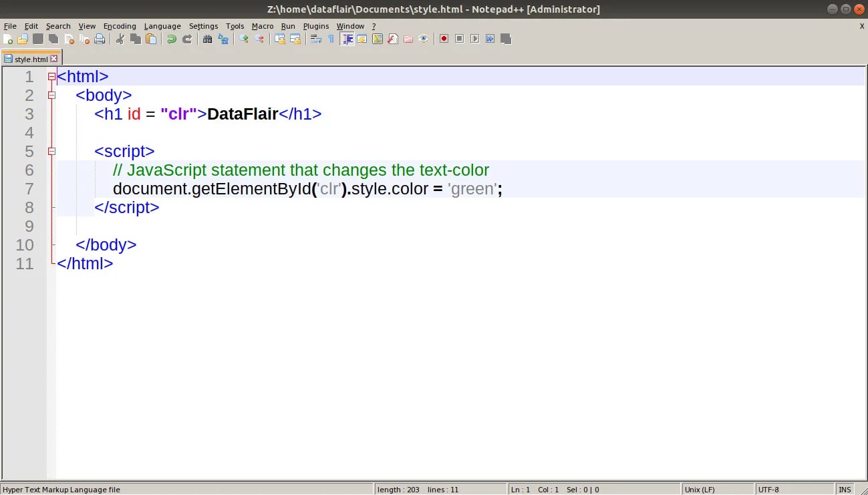Image resolution: width=868 pixels, height=495 pixels.
Task: Undo the last action with the green arrow
Action: [172, 39]
